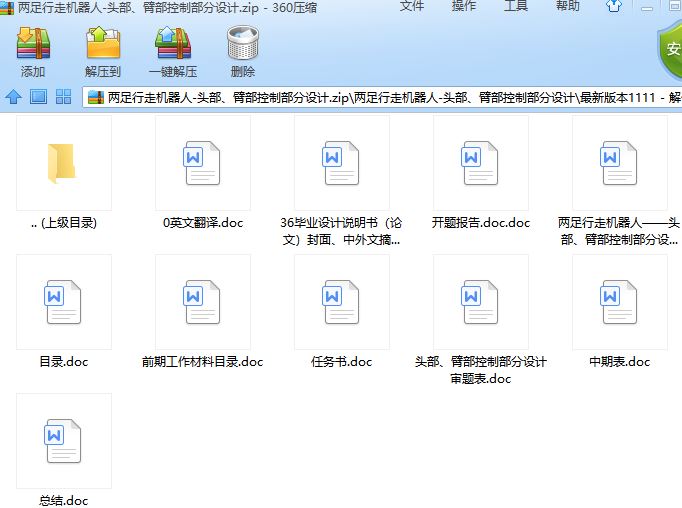This screenshot has height=508, width=682.
Task: Open the 帮助 (Help) menu
Action: (x=567, y=6)
